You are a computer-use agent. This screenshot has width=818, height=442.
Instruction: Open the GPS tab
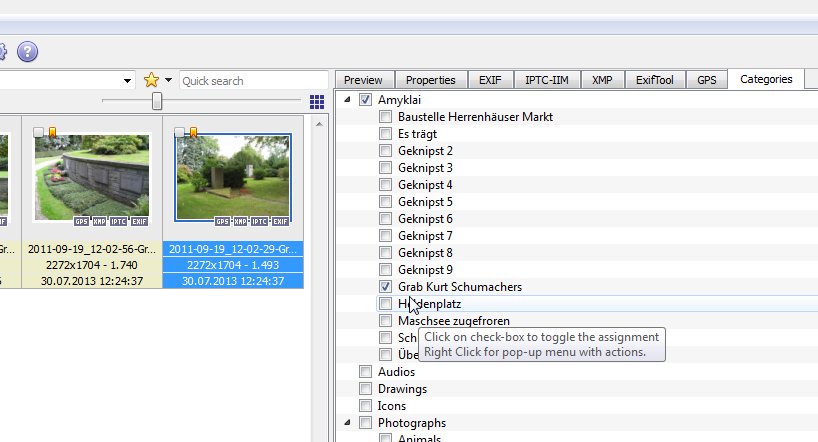click(x=707, y=80)
